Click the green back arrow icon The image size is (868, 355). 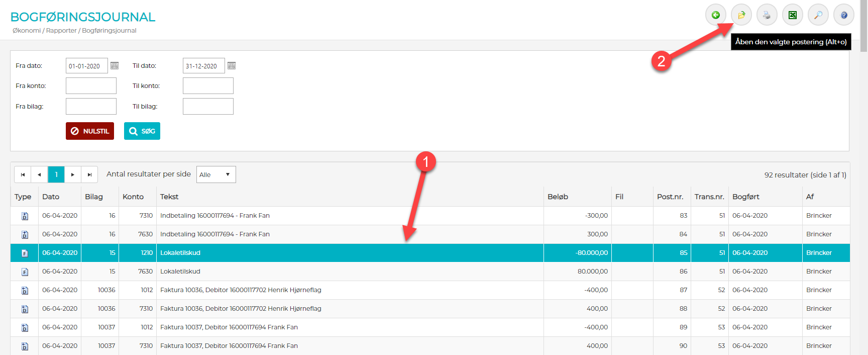coord(715,15)
